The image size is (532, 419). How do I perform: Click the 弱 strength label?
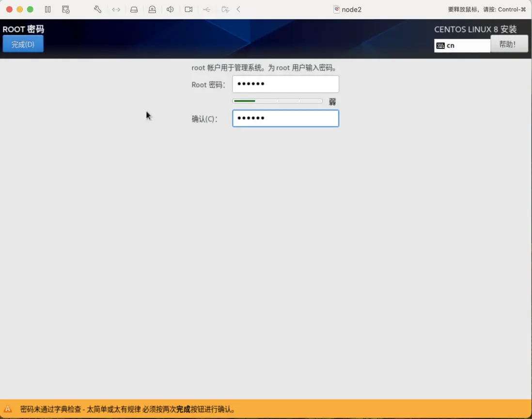click(332, 102)
